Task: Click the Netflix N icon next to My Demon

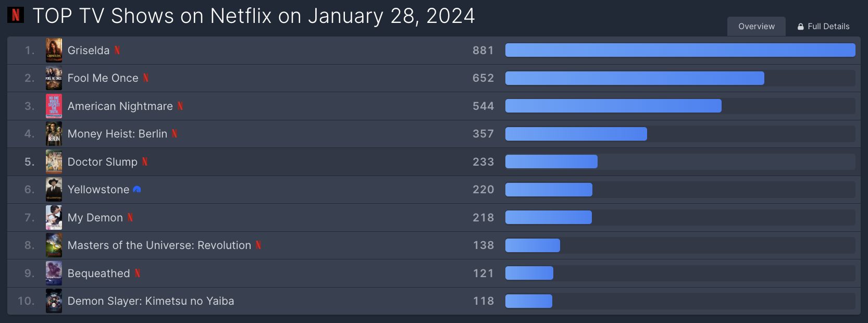Action: pos(130,218)
